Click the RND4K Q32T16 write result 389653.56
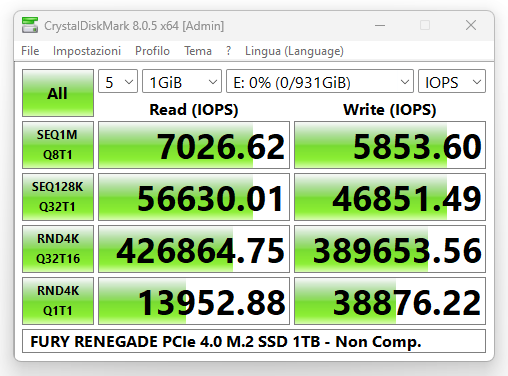This screenshot has width=508, height=376. click(x=390, y=249)
